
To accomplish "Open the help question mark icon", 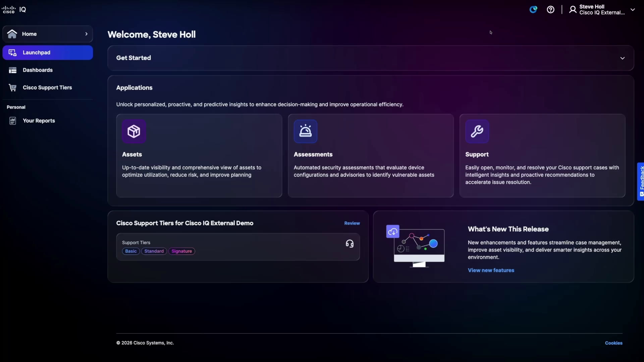I will tap(550, 10).
